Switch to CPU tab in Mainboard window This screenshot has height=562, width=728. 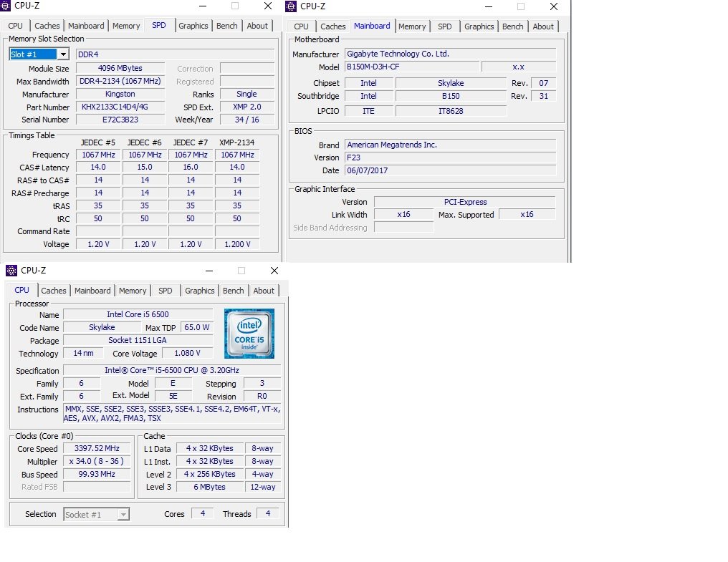[x=301, y=26]
